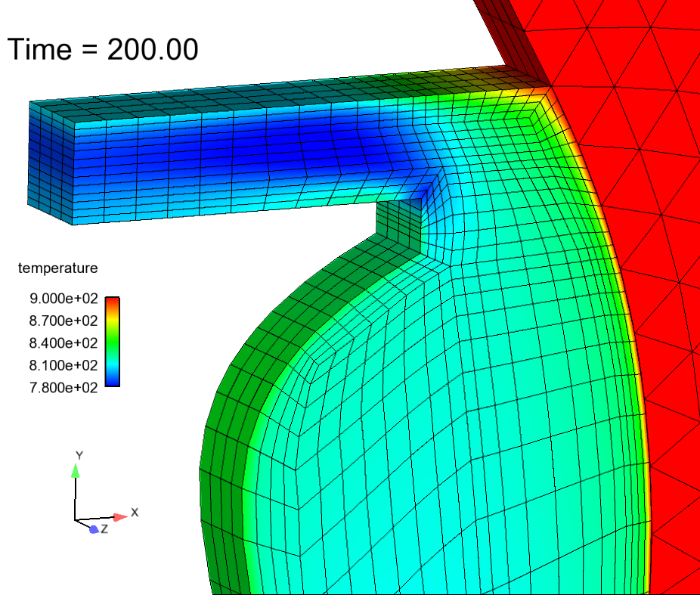This screenshot has width=700, height=595.
Task: Click the blue Z axis marker
Action: [94, 529]
